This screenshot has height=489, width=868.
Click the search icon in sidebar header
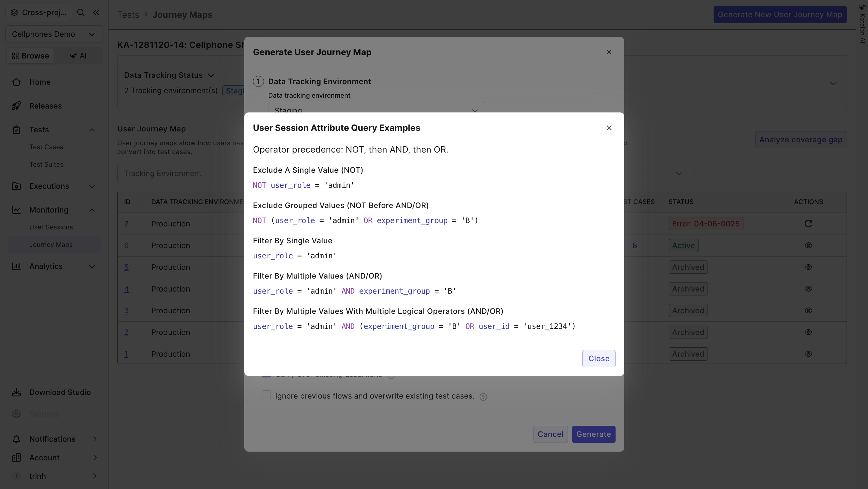(81, 12)
